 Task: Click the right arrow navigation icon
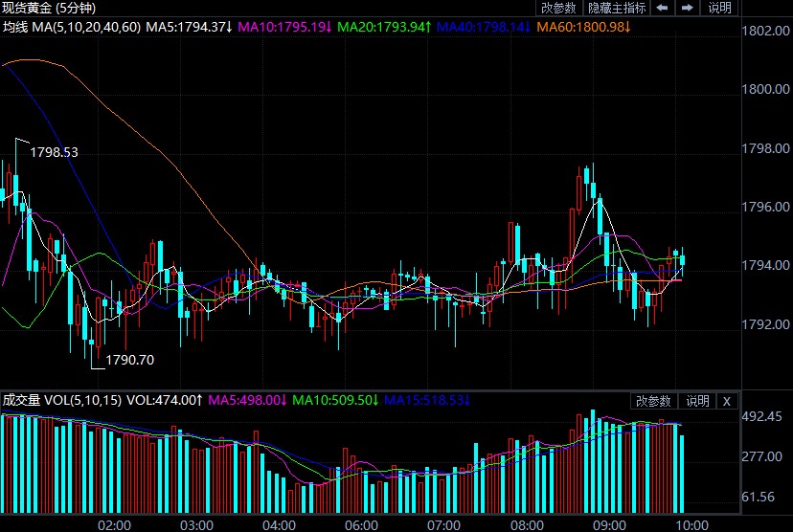click(688, 8)
